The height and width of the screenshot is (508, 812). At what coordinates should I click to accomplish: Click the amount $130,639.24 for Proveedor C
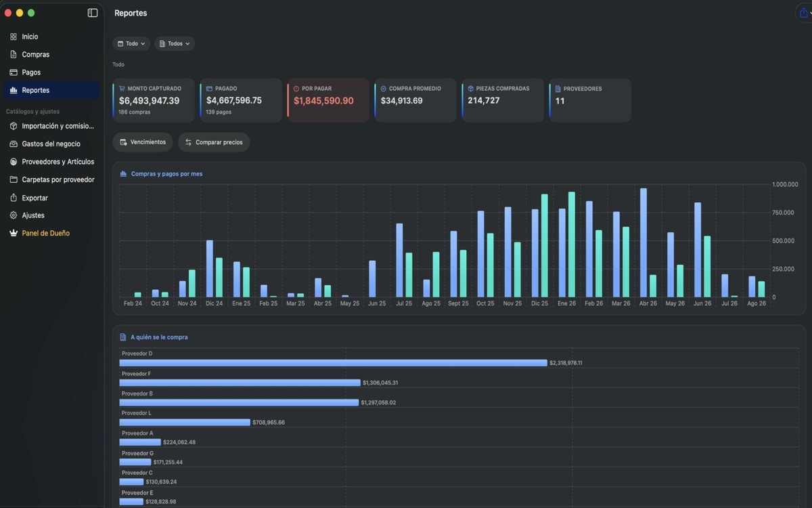(x=161, y=482)
